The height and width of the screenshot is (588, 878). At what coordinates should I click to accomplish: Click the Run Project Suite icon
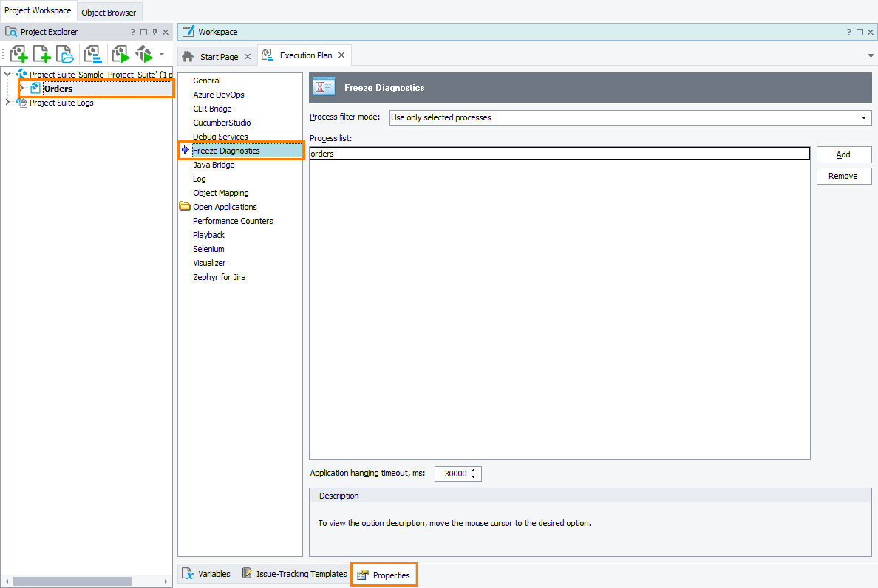tap(144, 54)
